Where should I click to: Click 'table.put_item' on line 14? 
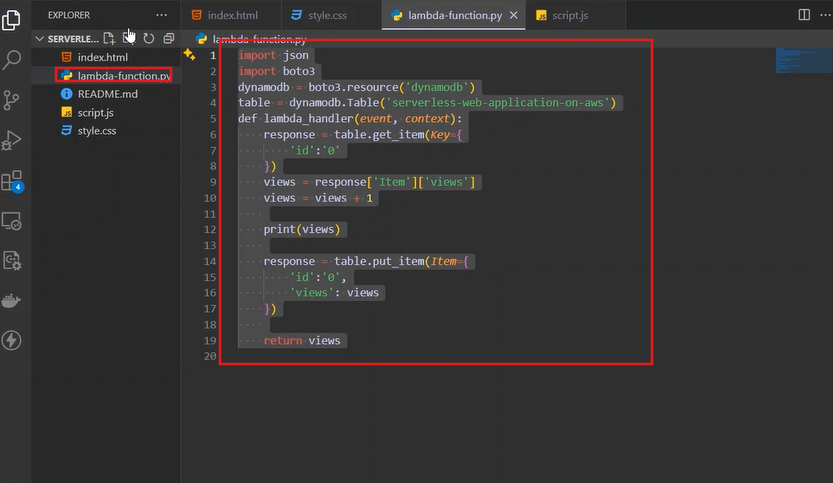point(379,261)
